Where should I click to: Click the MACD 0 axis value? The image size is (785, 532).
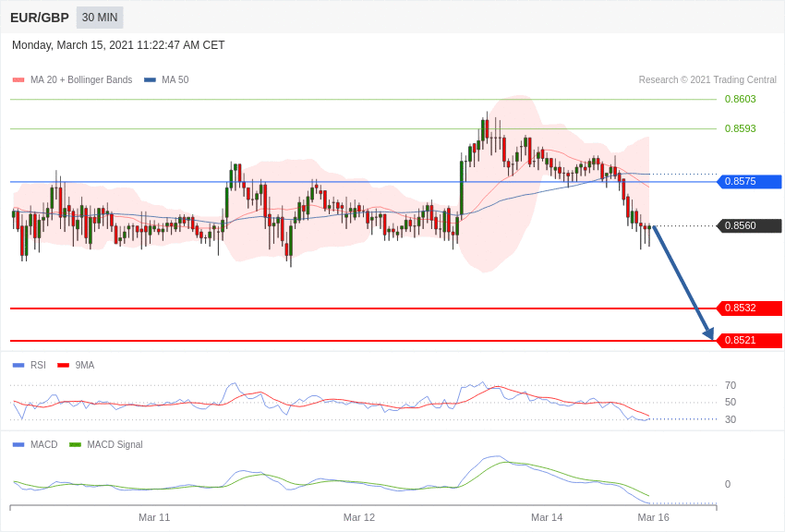click(x=728, y=484)
